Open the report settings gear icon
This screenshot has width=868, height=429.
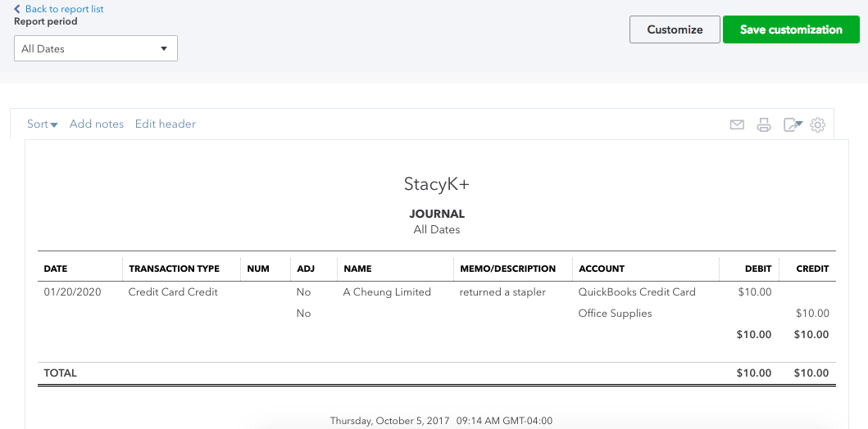pyautogui.click(x=817, y=124)
